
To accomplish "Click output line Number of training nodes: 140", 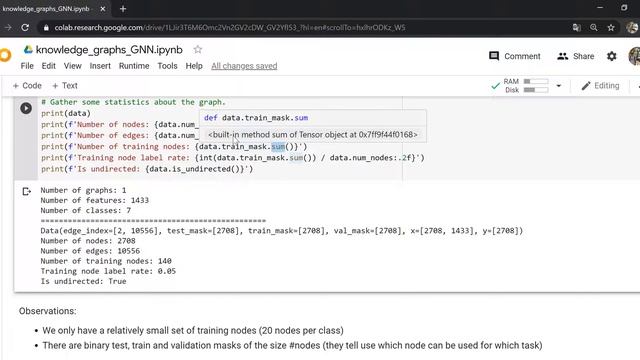I will pyautogui.click(x=106, y=261).
